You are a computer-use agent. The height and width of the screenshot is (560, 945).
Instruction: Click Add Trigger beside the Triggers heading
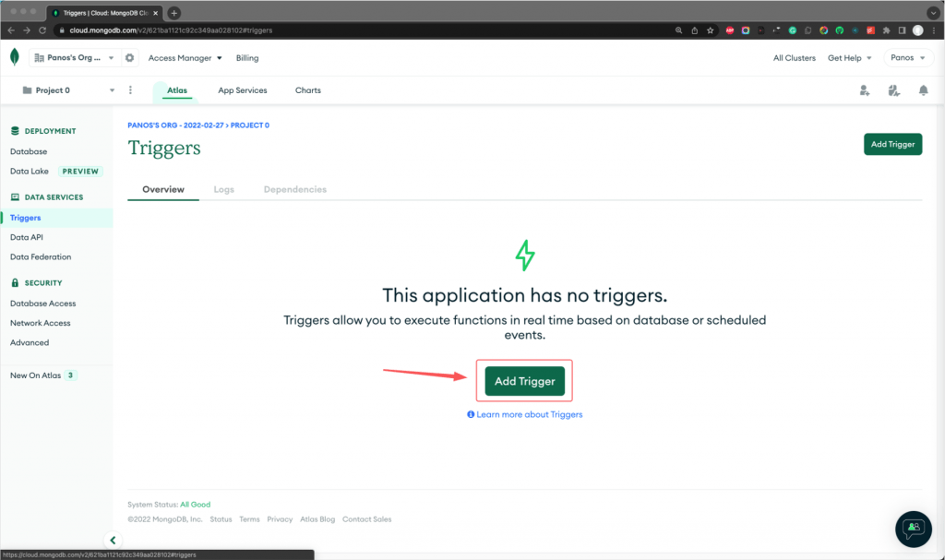point(892,144)
